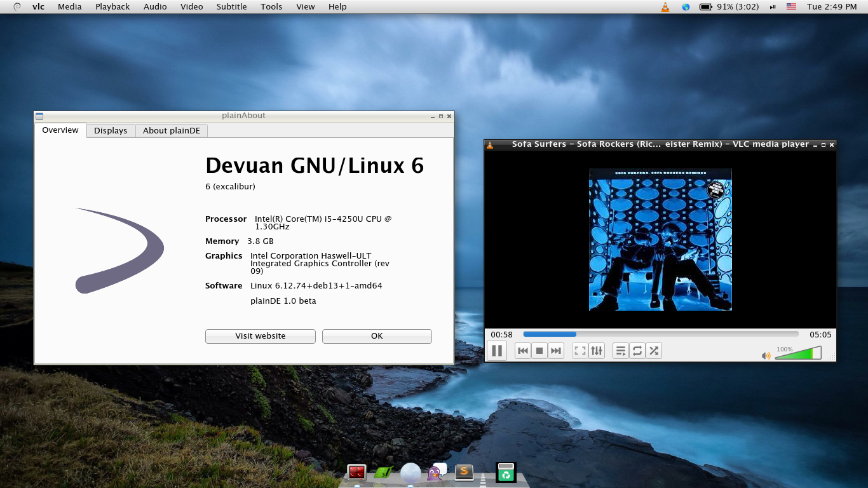Open VLC extended settings equalizer icon
This screenshot has width=868, height=488.
tap(596, 351)
